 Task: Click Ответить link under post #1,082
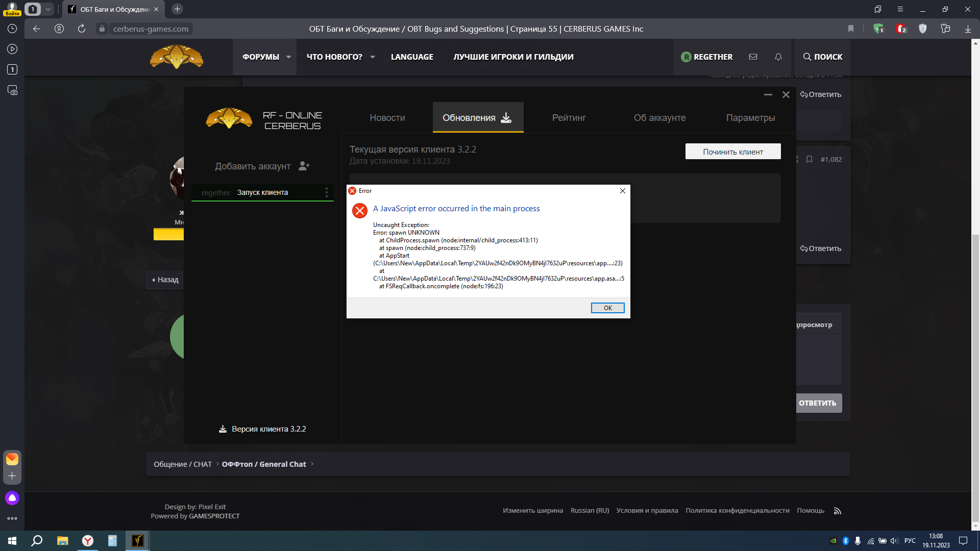(820, 248)
